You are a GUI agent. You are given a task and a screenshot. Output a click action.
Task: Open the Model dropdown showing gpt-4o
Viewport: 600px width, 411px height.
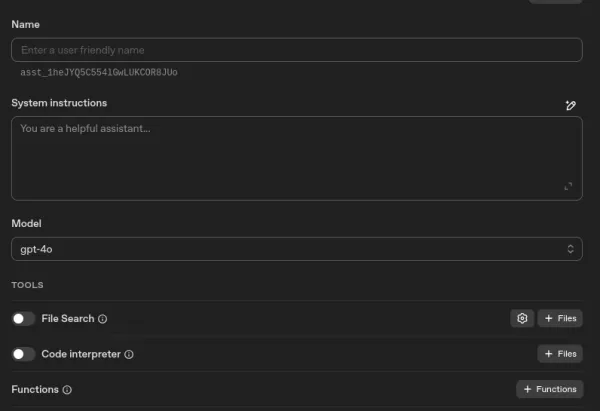[x=296, y=249]
